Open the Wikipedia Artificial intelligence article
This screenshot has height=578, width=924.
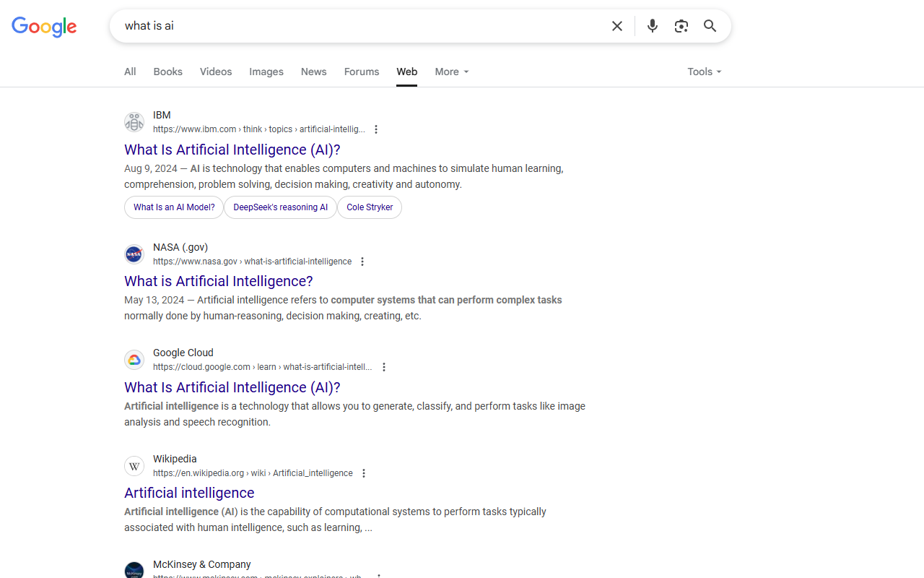pyautogui.click(x=189, y=493)
